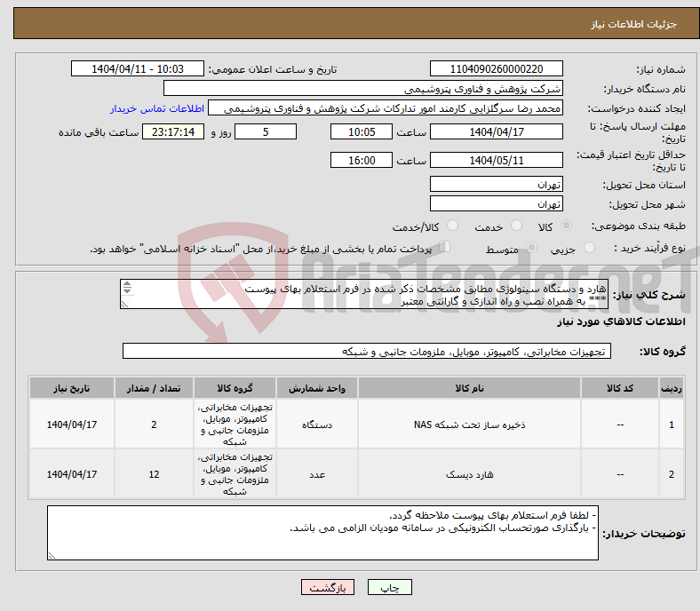Click the هارد دیسک item name cell

(x=469, y=474)
